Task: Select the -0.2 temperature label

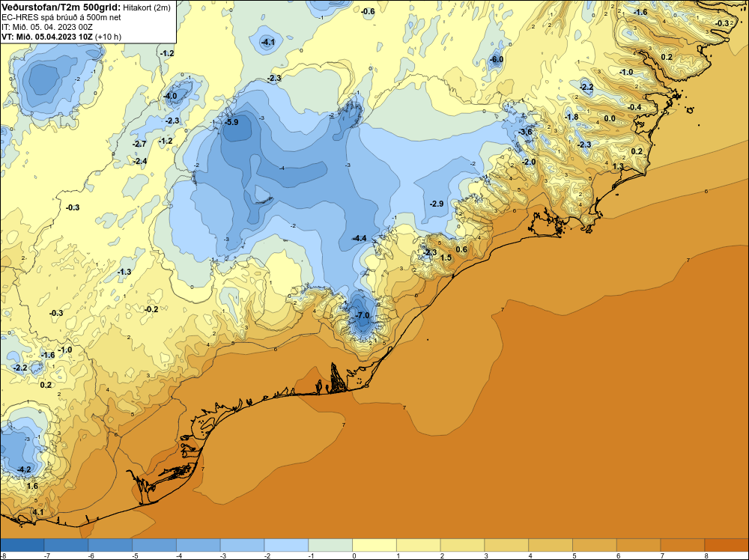Action: click(151, 310)
